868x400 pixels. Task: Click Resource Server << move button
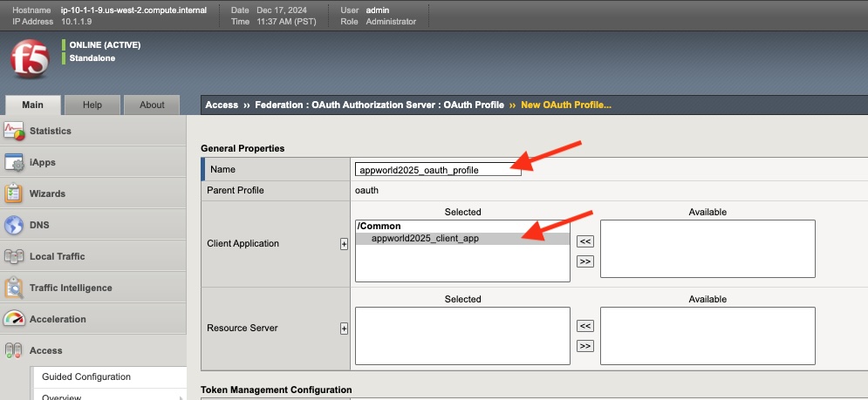tap(585, 326)
